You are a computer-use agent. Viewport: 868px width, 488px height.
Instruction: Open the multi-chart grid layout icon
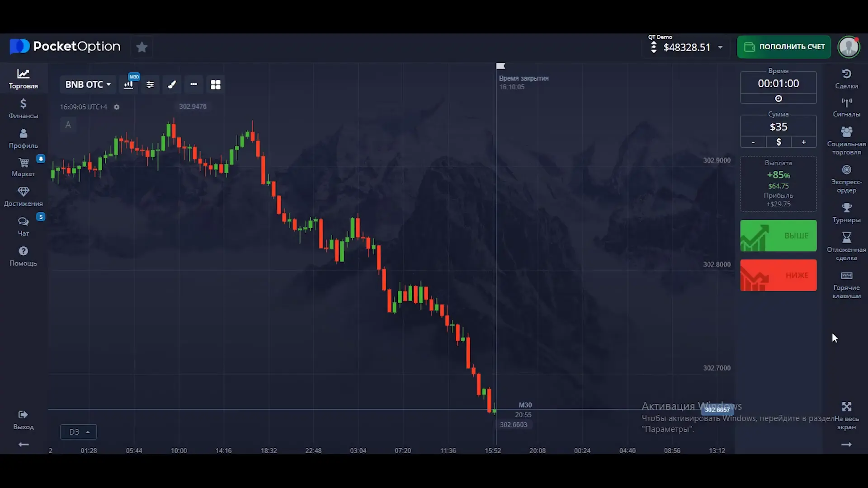(x=216, y=84)
